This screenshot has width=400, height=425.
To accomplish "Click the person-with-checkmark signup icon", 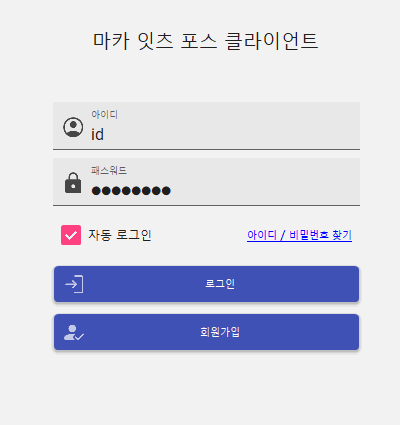I will (x=74, y=333).
